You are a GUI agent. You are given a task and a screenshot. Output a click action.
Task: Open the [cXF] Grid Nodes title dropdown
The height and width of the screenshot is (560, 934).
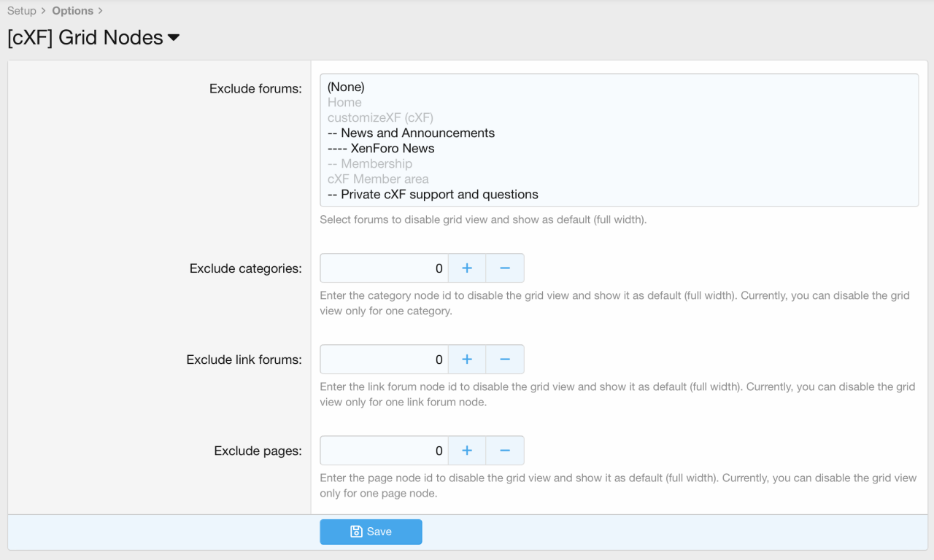click(174, 38)
